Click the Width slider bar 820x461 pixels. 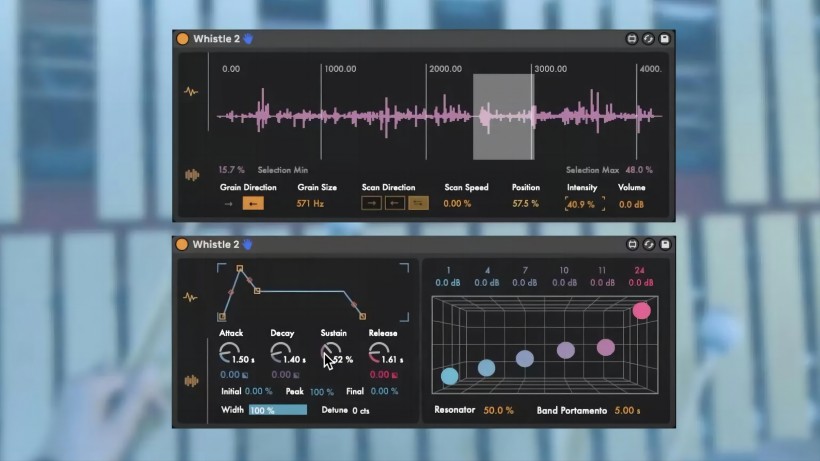coord(278,410)
